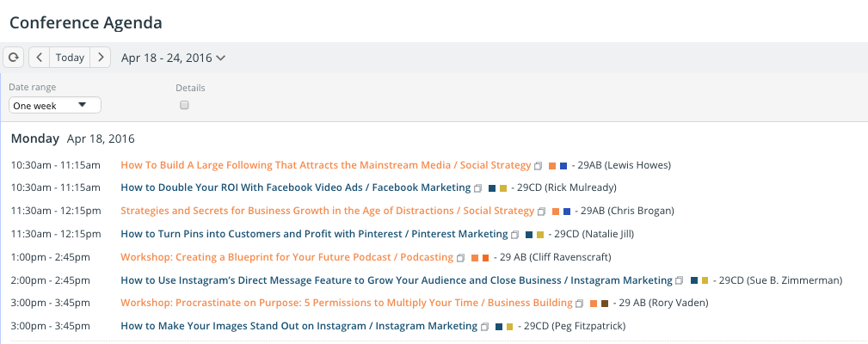Click the Today button
The image size is (868, 344).
70,58
